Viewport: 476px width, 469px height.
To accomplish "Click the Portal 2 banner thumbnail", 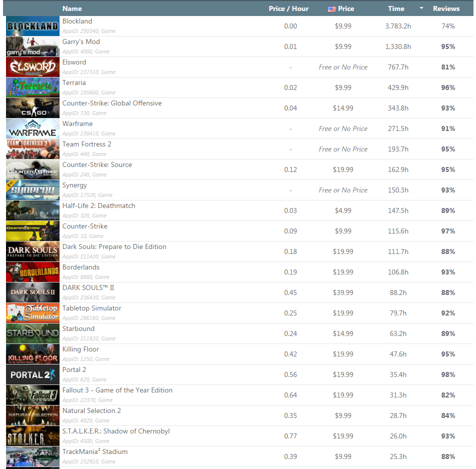I will point(33,374).
